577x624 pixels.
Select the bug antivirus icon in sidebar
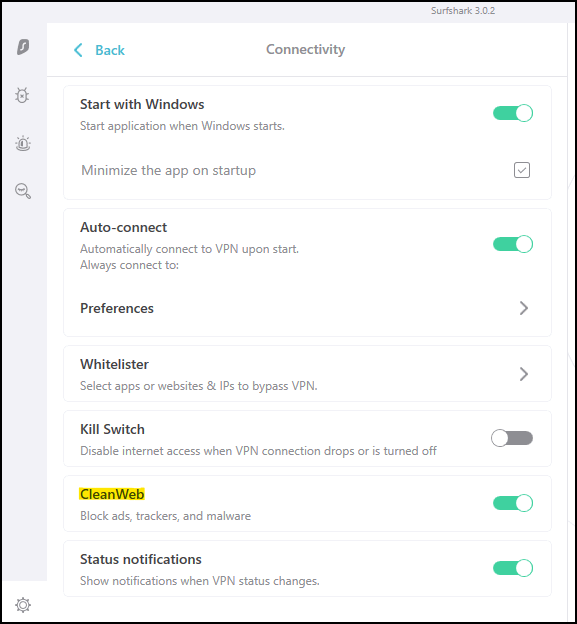tap(22, 96)
